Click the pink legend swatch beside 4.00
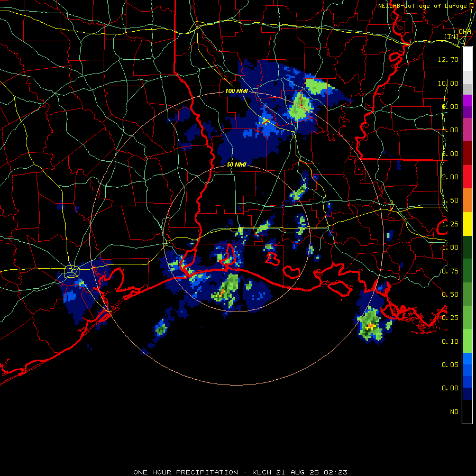Viewport: 476px width, 476px height. coord(467,130)
